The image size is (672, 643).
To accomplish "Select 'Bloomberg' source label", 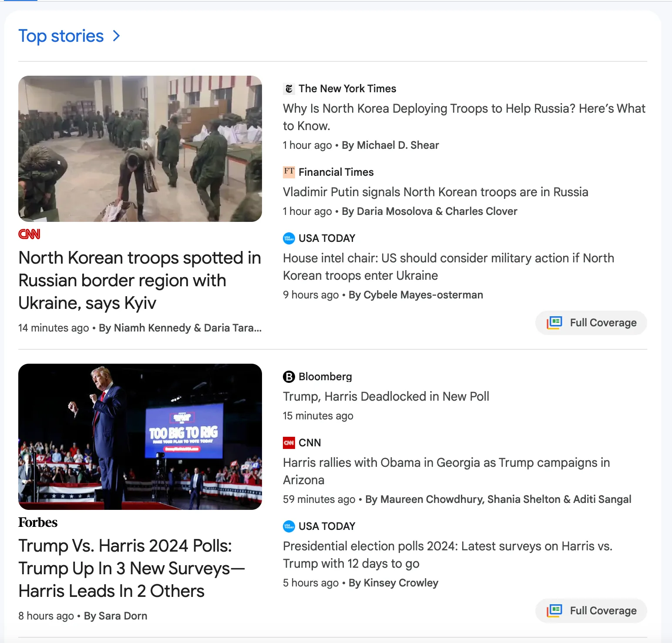I will click(x=325, y=377).
